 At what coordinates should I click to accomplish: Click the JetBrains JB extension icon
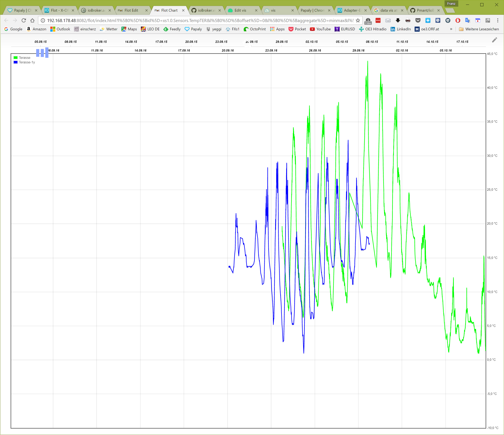[487, 20]
